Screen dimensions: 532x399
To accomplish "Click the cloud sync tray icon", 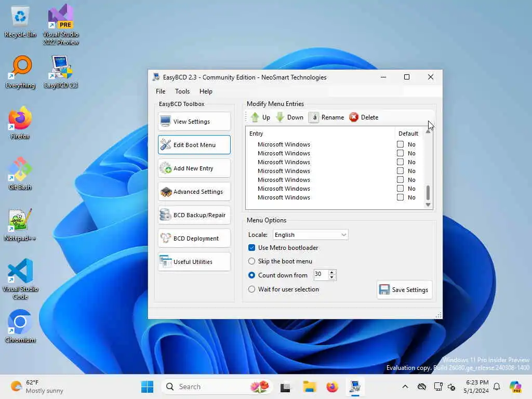I will click(422, 387).
